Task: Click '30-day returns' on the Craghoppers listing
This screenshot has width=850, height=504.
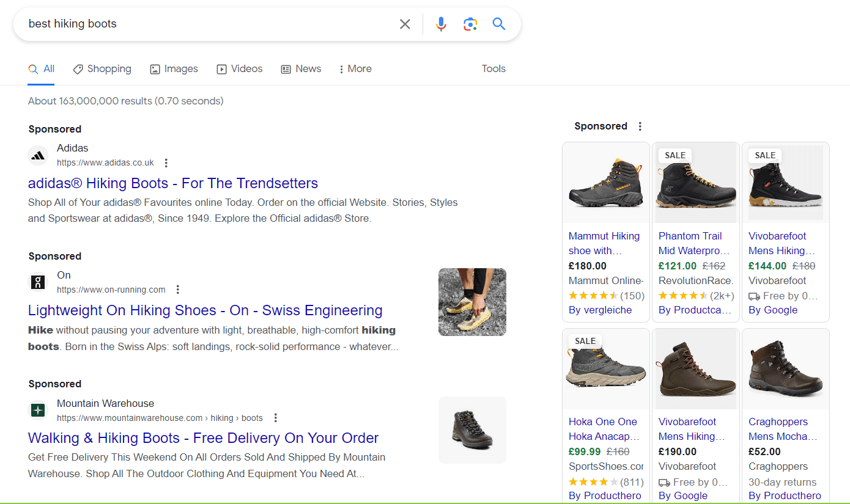Action: [x=783, y=481]
